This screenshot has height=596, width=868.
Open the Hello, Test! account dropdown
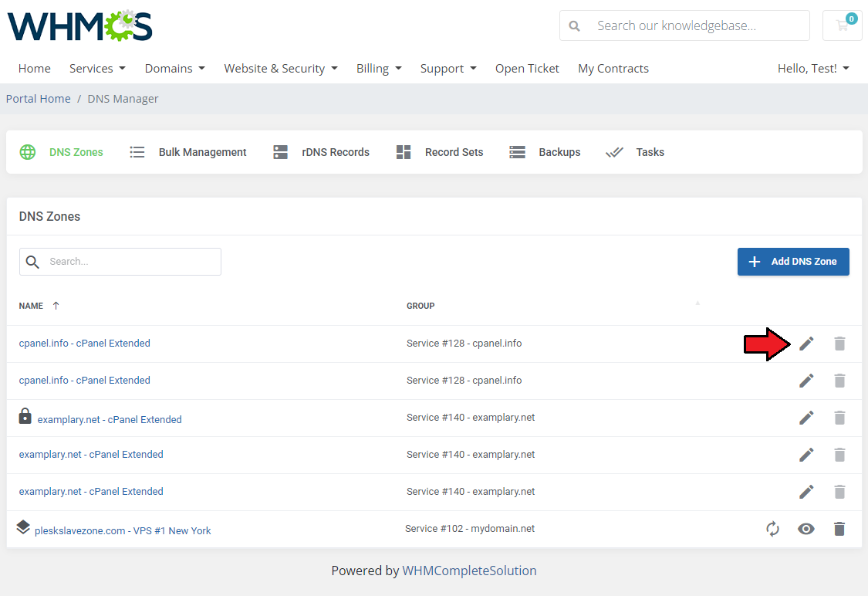[x=813, y=68]
